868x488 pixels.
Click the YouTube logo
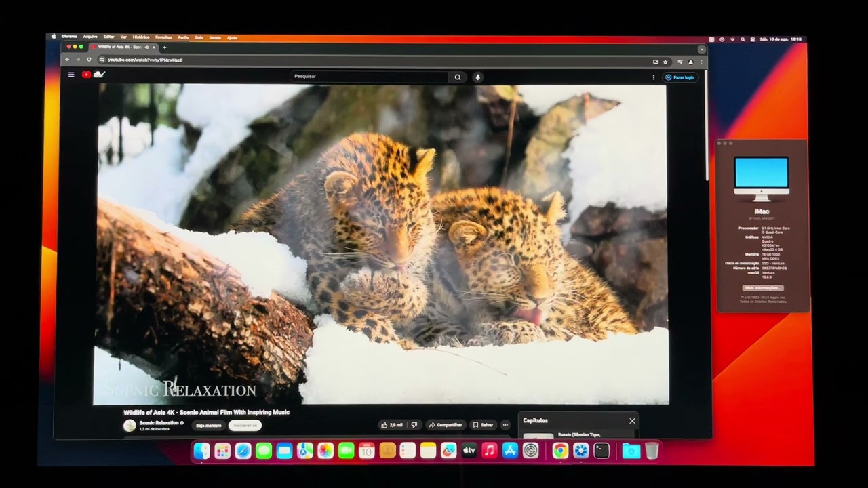(94, 75)
